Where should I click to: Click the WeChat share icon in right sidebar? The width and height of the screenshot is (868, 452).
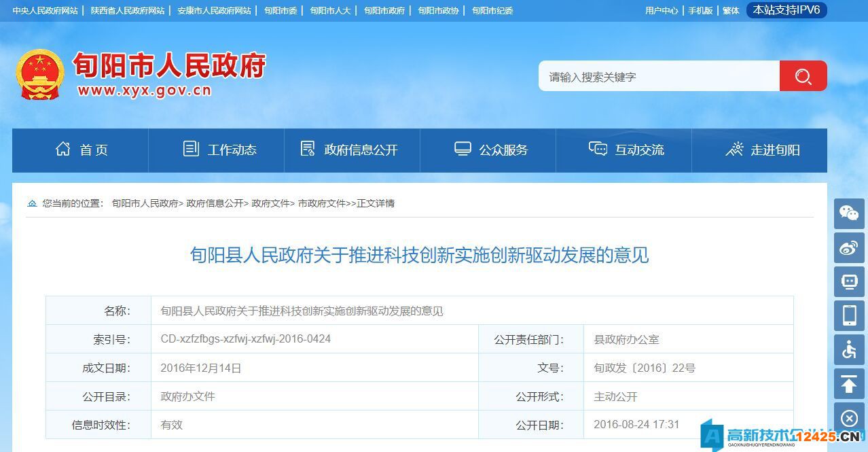pos(848,214)
